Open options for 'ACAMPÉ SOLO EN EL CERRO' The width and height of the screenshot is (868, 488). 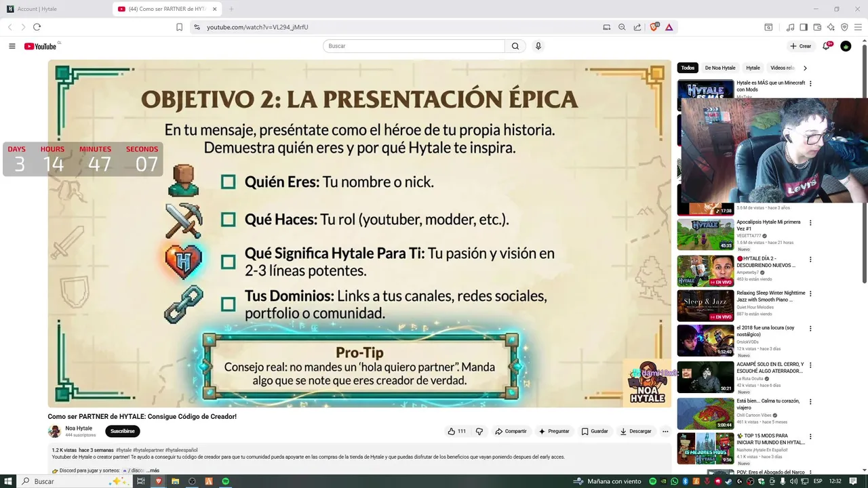[810, 365]
